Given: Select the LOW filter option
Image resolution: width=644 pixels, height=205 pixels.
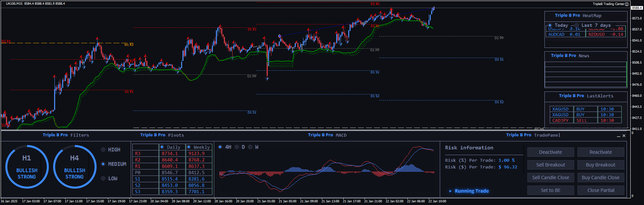Looking at the screenshot, I should [103, 179].
